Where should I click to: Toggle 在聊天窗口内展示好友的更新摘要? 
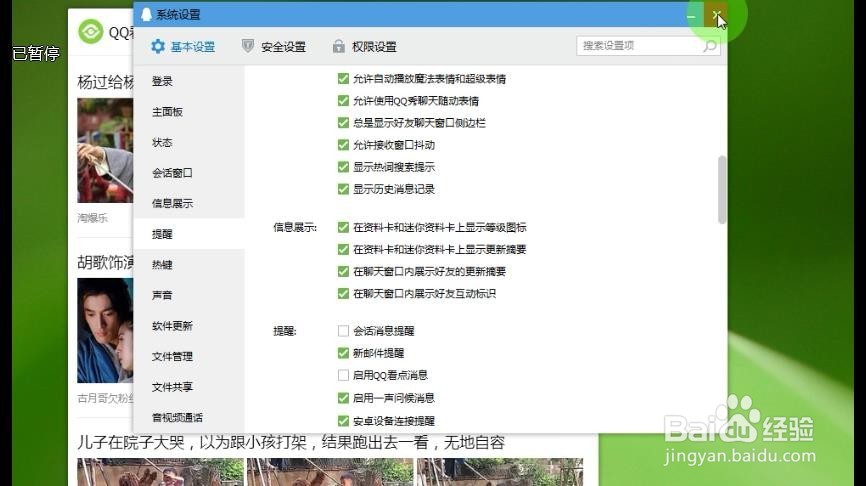[x=343, y=271]
